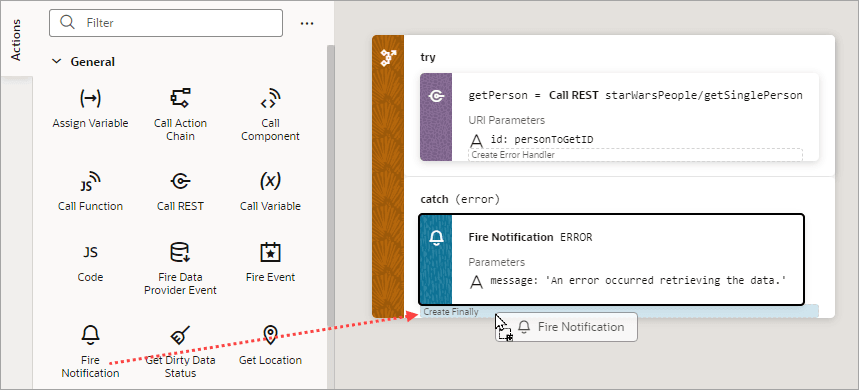Select the Call Variable action icon
The image size is (859, 390).
click(270, 181)
